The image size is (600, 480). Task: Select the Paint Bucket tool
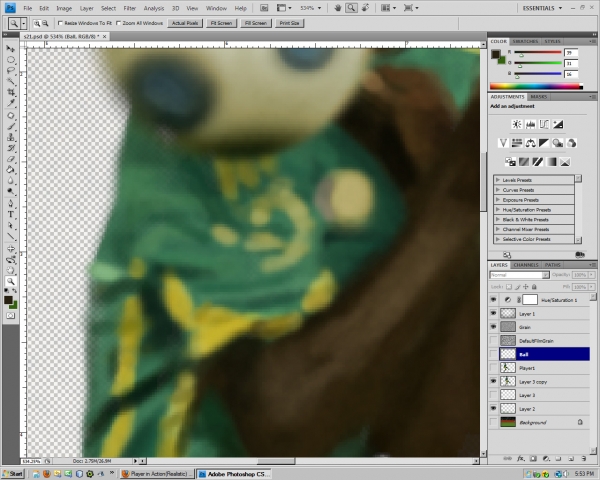[x=10, y=170]
